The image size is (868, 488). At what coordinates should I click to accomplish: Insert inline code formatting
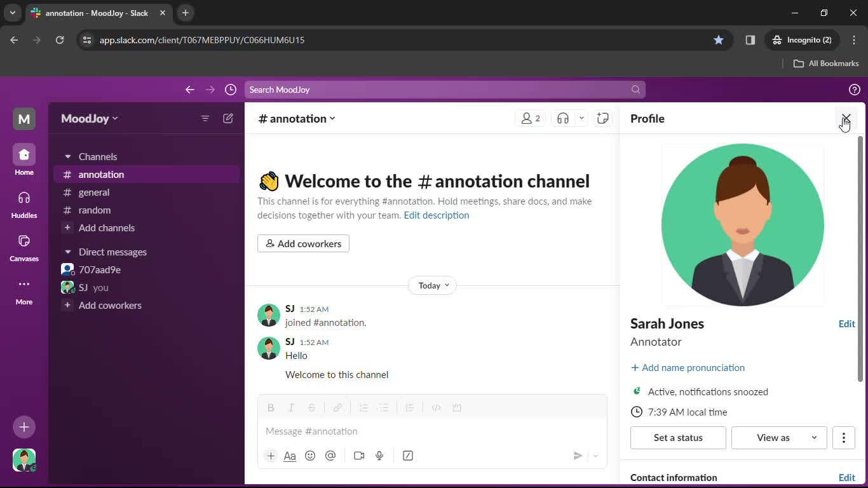[436, 408]
